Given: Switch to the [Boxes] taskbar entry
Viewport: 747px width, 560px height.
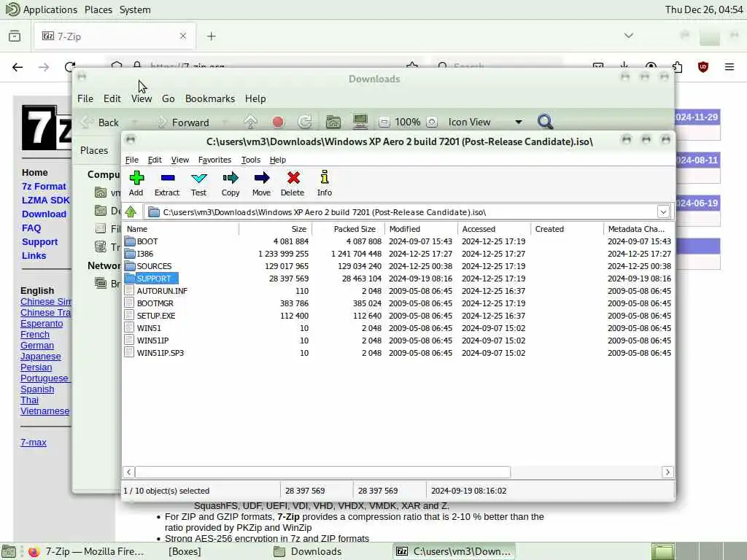Looking at the screenshot, I should pyautogui.click(x=185, y=551).
